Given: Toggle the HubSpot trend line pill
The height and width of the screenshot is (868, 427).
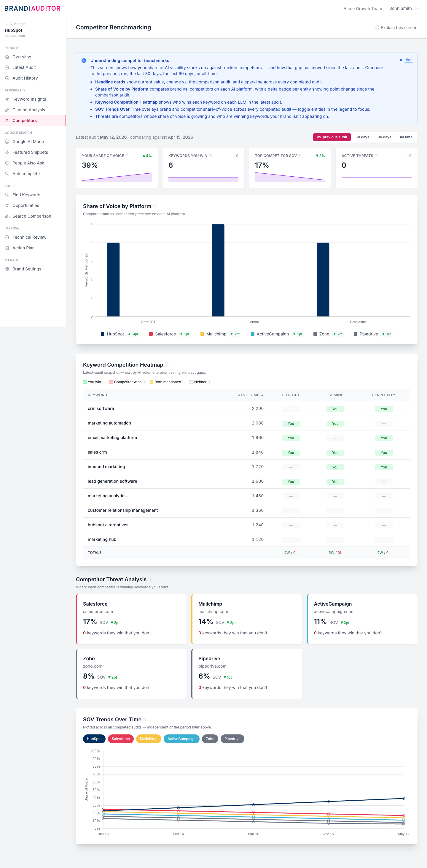Looking at the screenshot, I should [x=94, y=739].
